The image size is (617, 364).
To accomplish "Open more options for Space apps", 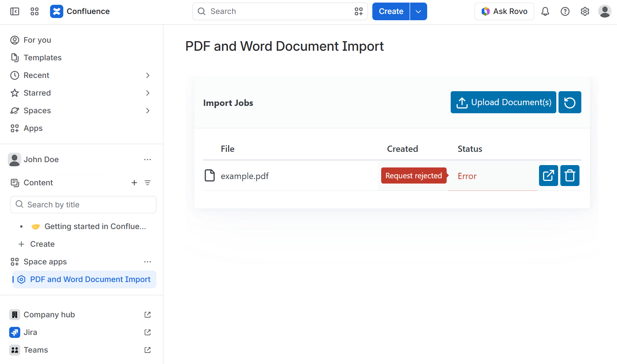I will point(148,262).
